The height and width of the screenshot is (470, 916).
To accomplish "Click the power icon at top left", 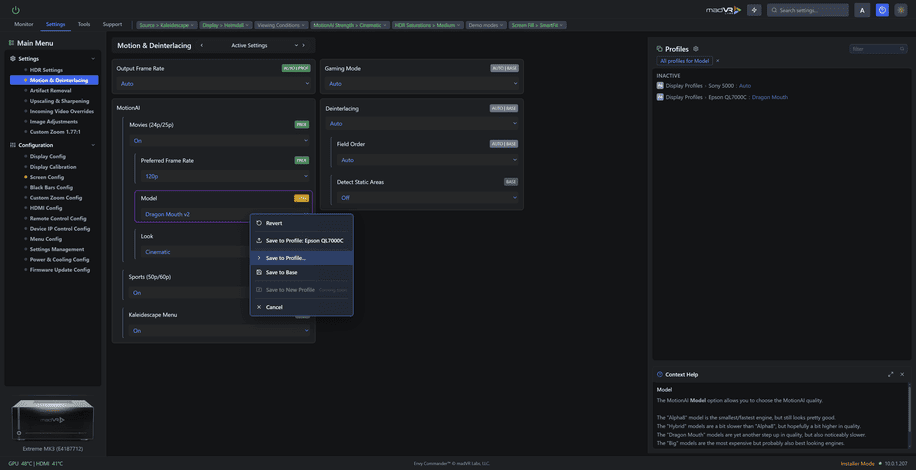I will [x=16, y=10].
